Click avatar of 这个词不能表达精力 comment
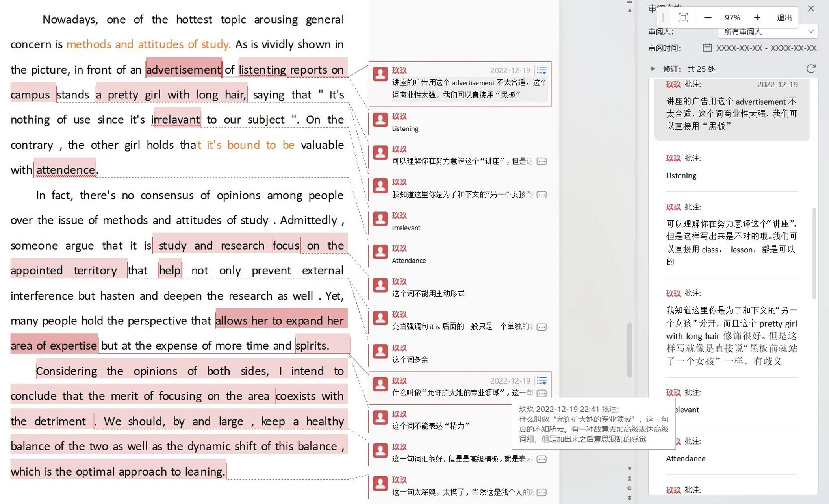829x504 pixels. [380, 417]
